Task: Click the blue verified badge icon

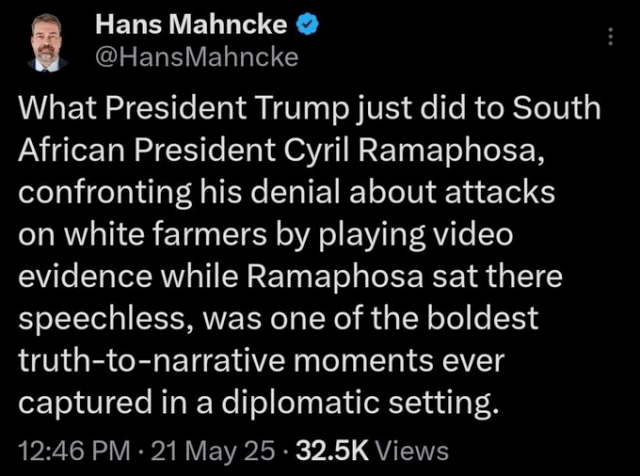Action: click(307, 26)
